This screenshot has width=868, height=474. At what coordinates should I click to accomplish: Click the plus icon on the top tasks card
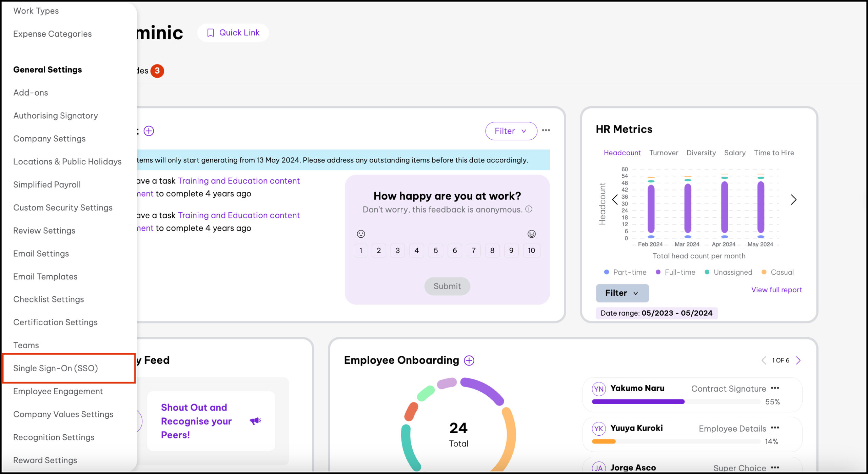click(149, 131)
